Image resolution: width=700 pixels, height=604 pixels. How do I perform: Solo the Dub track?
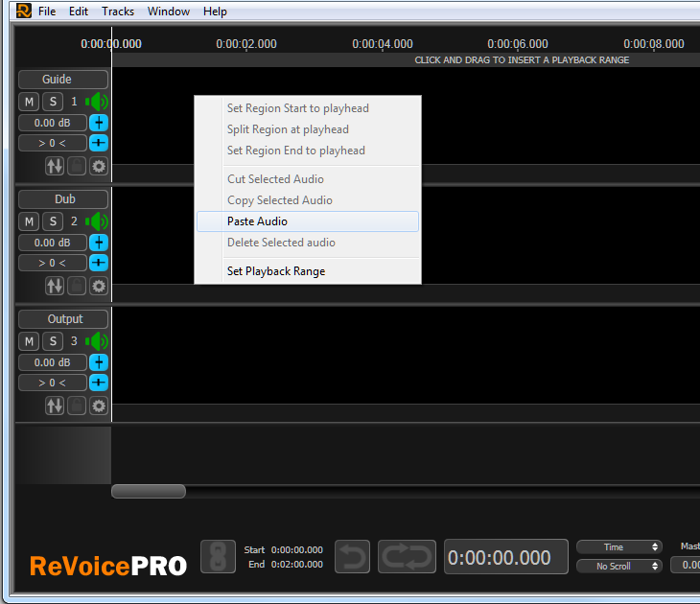[x=52, y=221]
